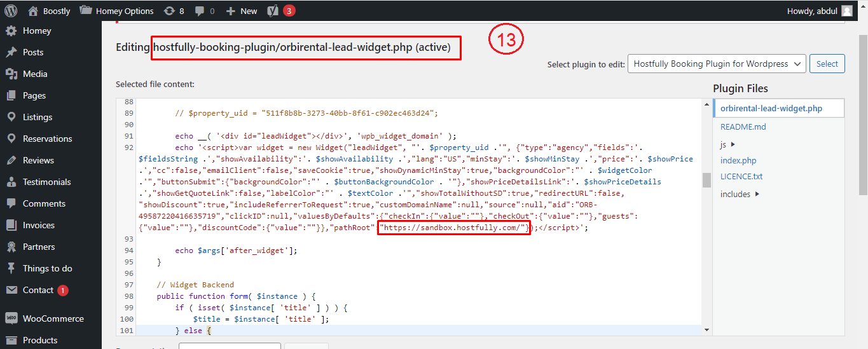Click the echo leadWidget div line 91
Image resolution: width=868 pixels, height=349 pixels.
coord(316,136)
